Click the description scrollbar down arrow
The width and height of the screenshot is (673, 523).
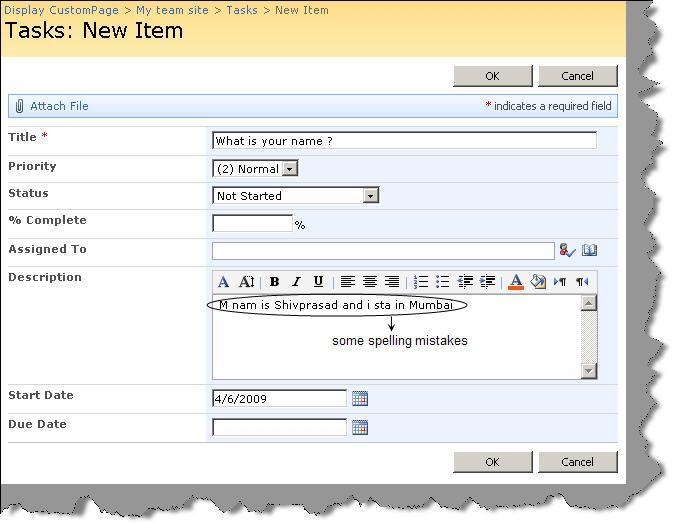589,371
